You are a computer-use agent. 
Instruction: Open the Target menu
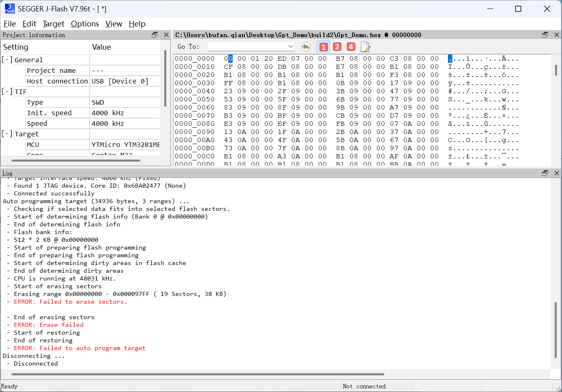coord(53,24)
